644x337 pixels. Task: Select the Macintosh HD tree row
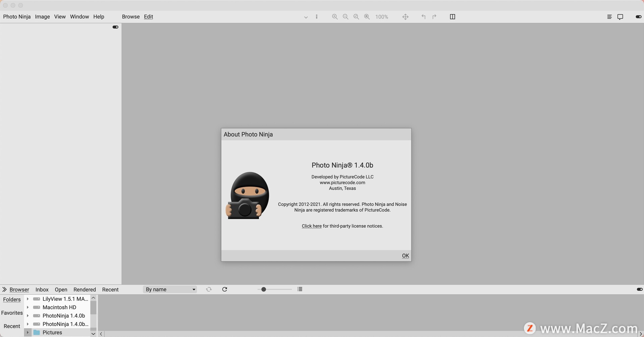pyautogui.click(x=57, y=307)
